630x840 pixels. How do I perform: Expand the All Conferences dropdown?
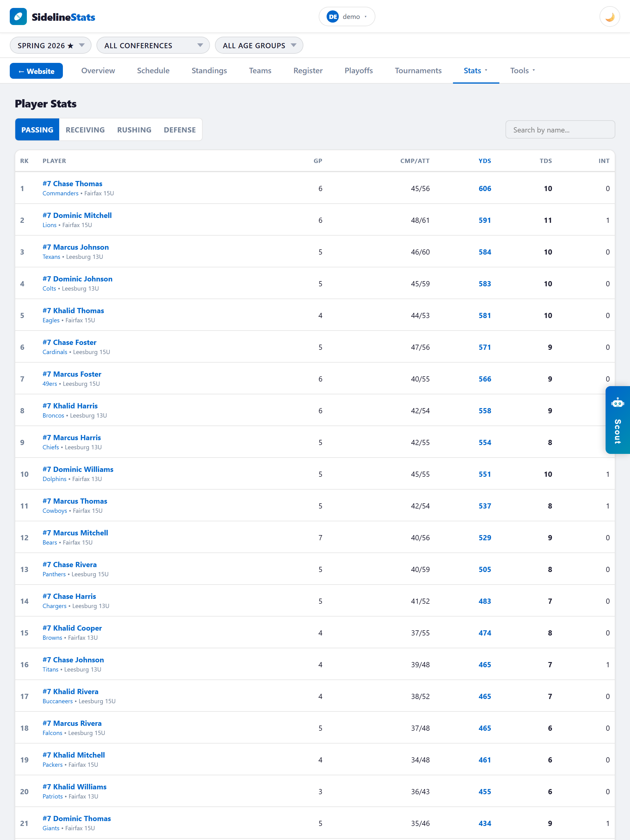pos(153,45)
